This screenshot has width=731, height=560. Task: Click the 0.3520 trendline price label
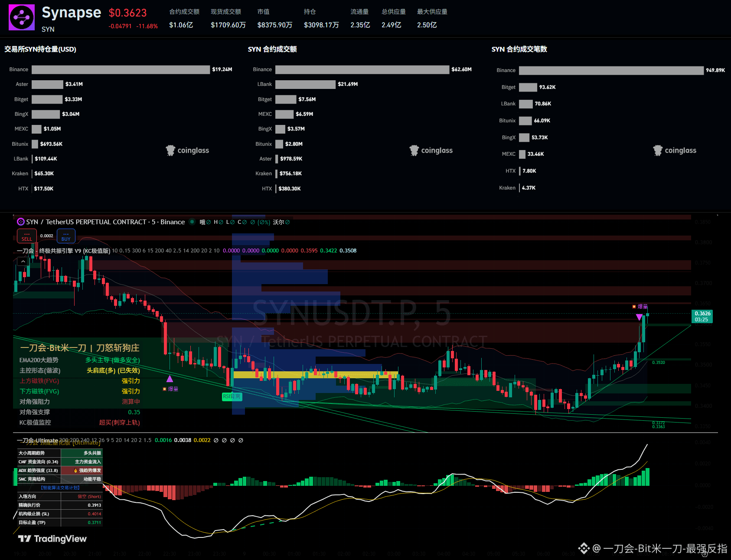[x=659, y=363]
